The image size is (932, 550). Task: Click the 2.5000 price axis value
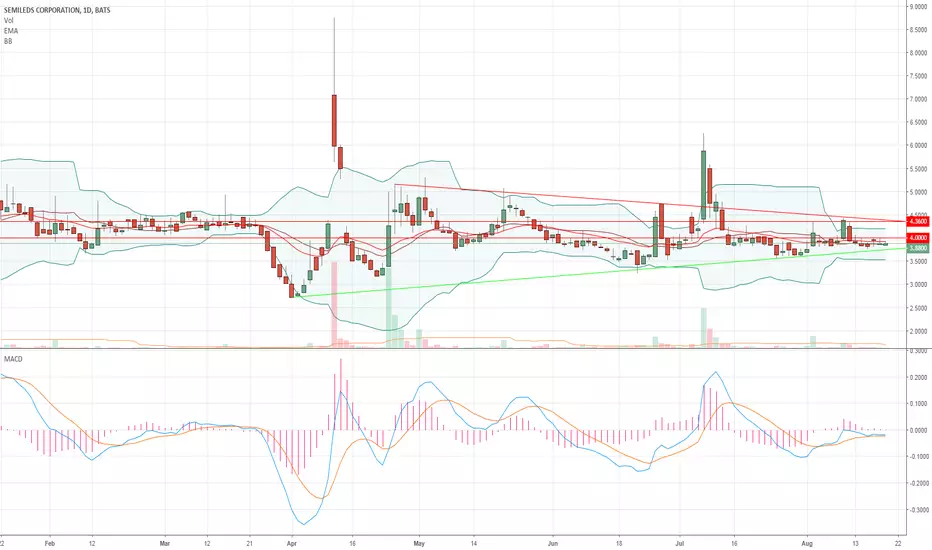click(x=918, y=309)
